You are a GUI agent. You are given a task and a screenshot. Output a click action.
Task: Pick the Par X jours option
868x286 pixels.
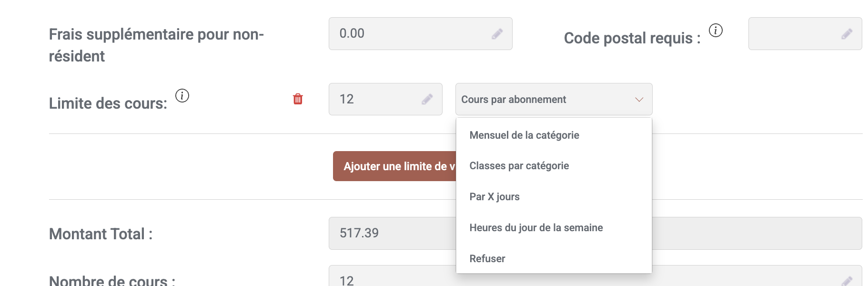click(x=494, y=197)
